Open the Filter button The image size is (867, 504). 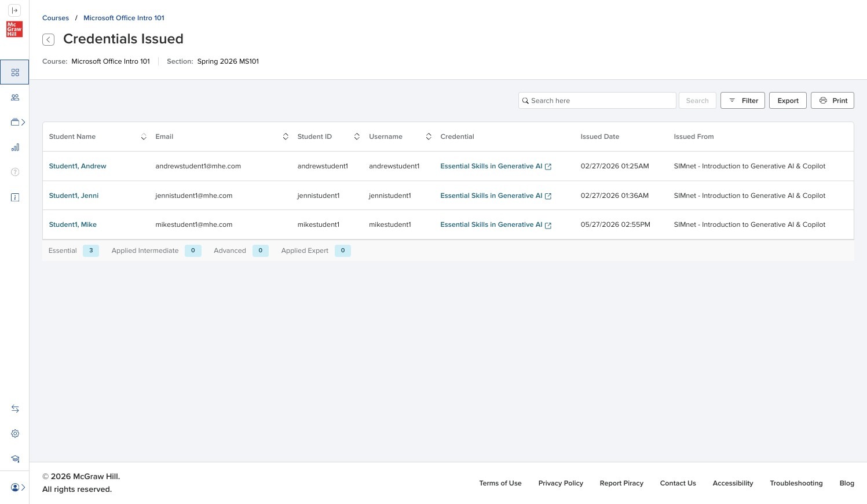[742, 101]
